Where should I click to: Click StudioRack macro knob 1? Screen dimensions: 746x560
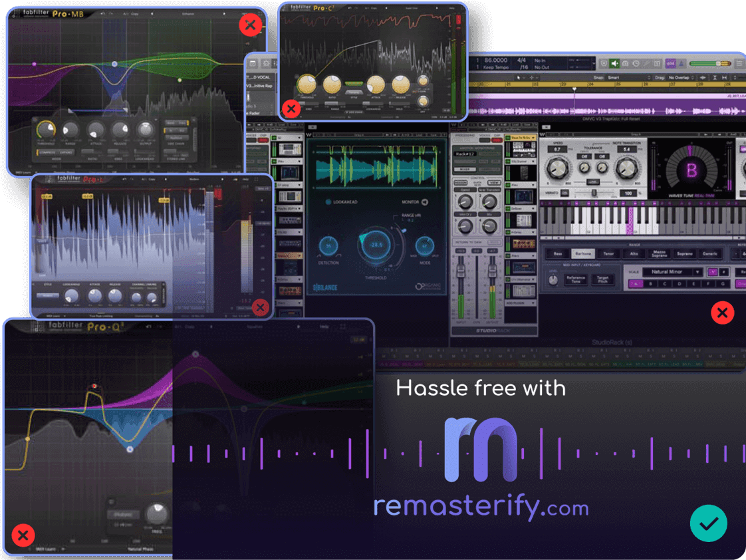pos(465,202)
